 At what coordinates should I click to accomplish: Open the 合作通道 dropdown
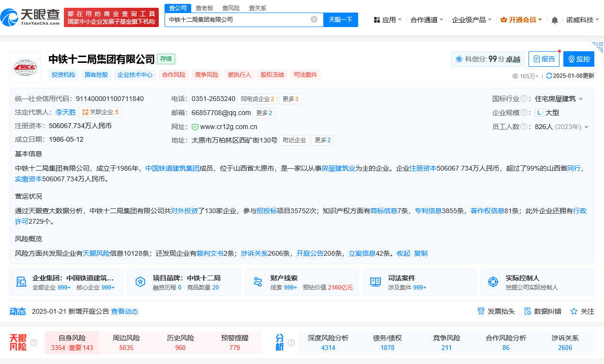point(427,20)
